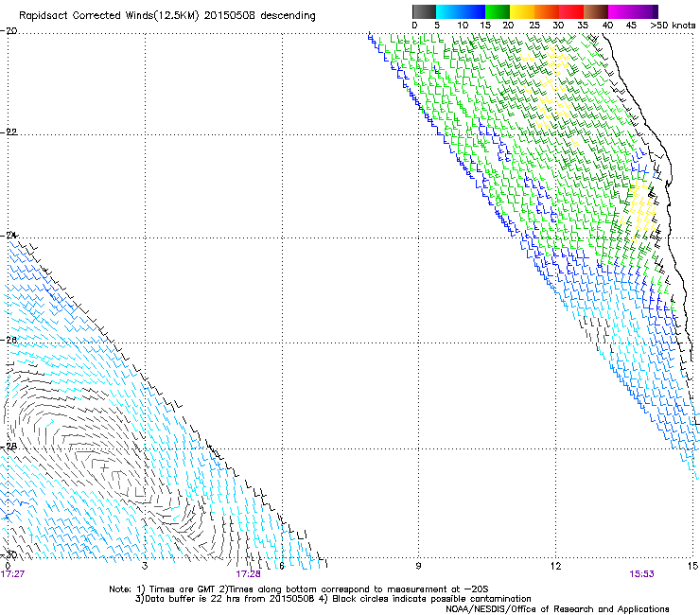
Task: Pick the blue 10–15 knots legend segment
Action: point(473,11)
